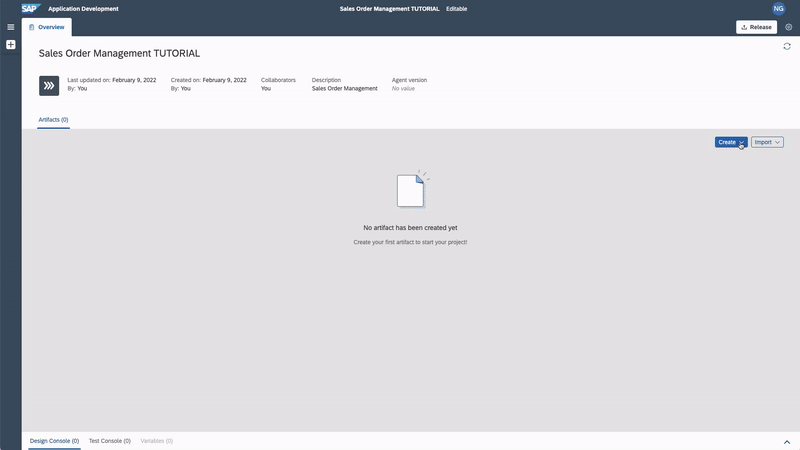Viewport: 800px width, 450px height.
Task: Click the Sales Order Management TUTORIAL heading
Action: click(x=120, y=53)
